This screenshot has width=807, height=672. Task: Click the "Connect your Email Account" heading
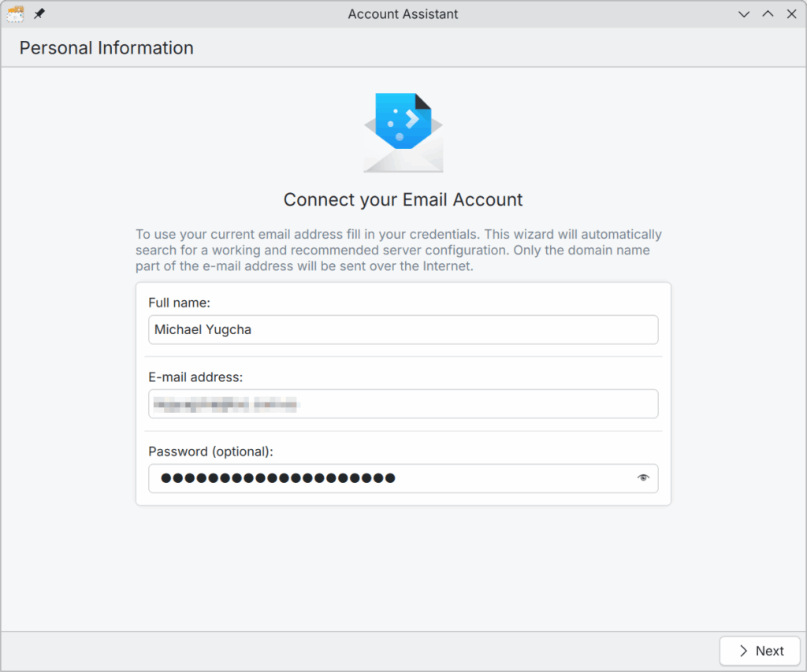coord(403,200)
